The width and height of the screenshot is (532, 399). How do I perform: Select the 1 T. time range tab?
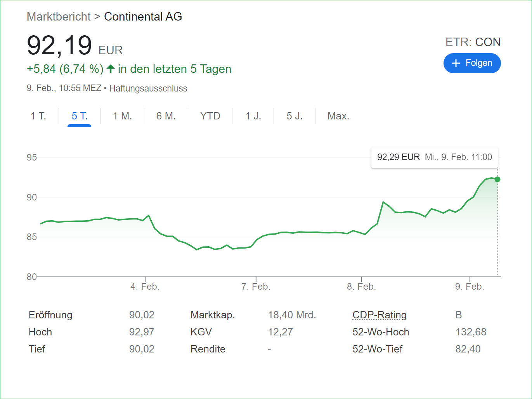point(38,116)
